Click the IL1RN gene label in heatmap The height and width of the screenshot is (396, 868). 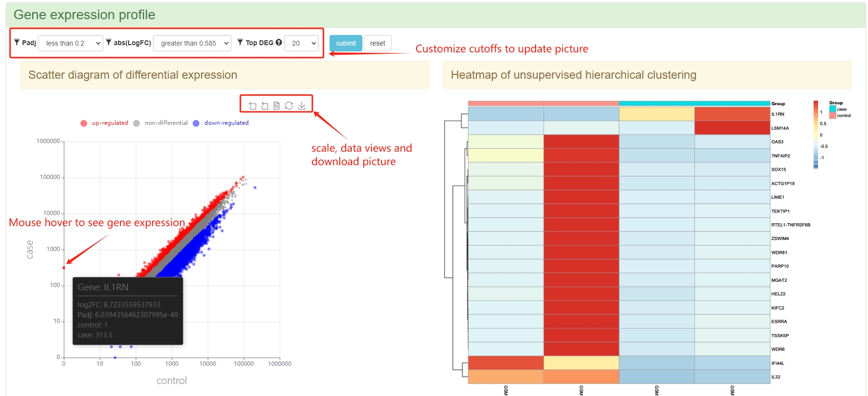[778, 114]
